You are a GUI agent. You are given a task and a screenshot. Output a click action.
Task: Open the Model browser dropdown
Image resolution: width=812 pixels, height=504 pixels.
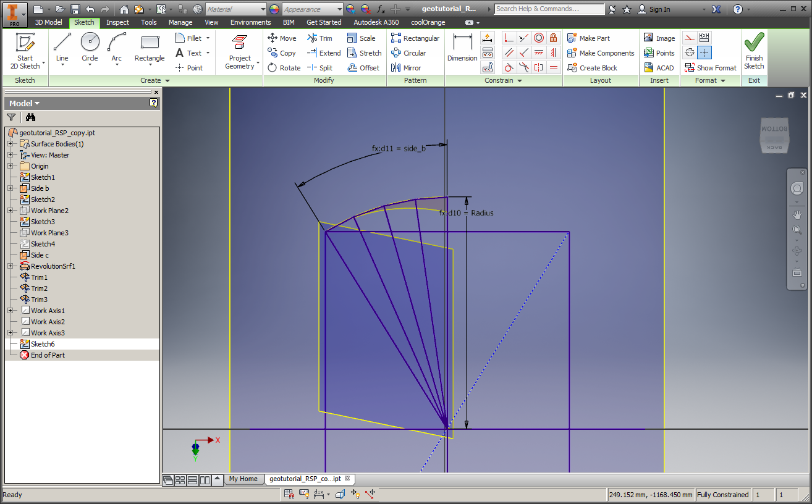24,103
